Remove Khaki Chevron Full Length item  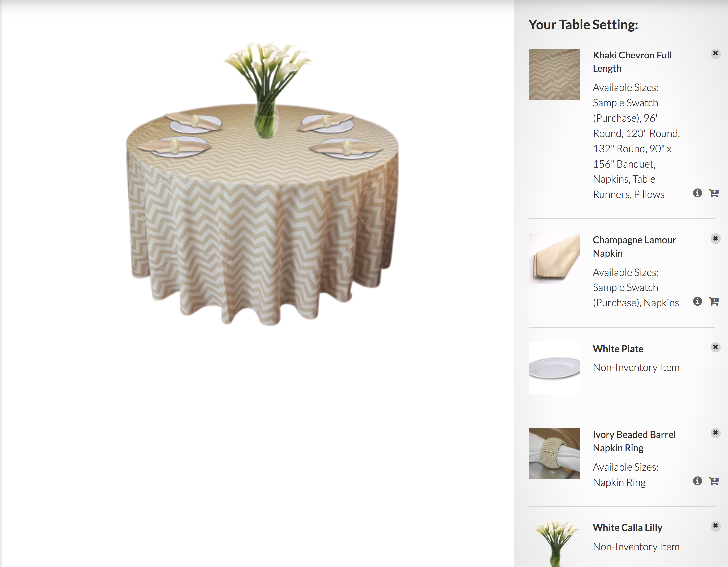point(715,54)
